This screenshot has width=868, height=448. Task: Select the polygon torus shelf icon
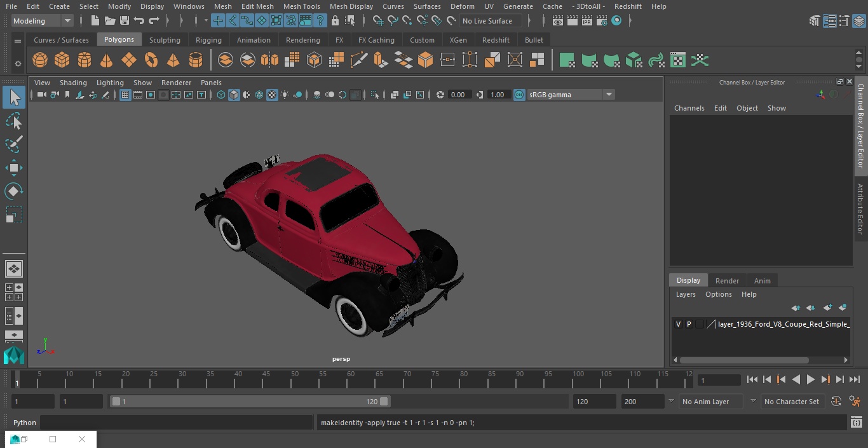pos(151,60)
